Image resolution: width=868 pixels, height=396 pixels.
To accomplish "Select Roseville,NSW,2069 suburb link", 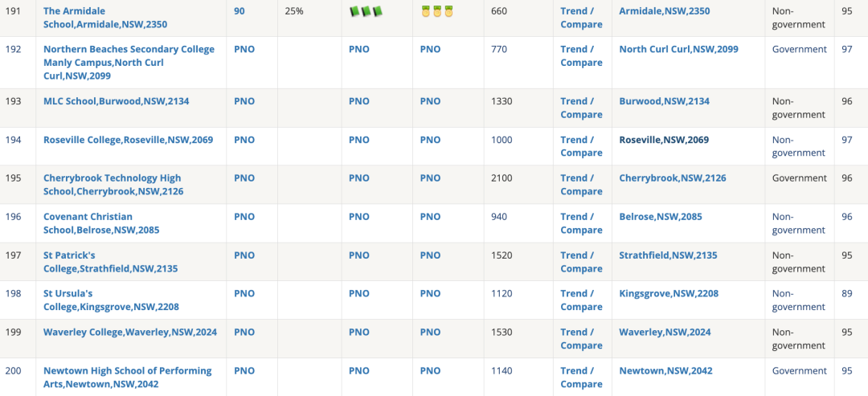I will click(x=664, y=140).
